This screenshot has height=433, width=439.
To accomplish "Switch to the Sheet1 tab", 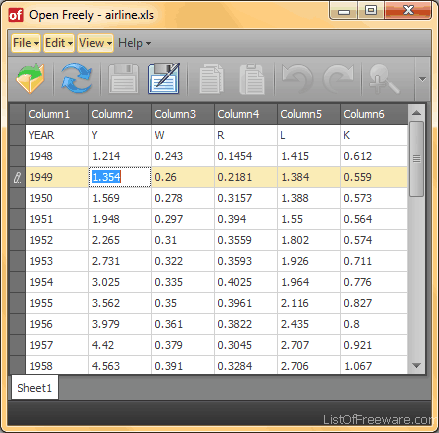I will 35,388.
